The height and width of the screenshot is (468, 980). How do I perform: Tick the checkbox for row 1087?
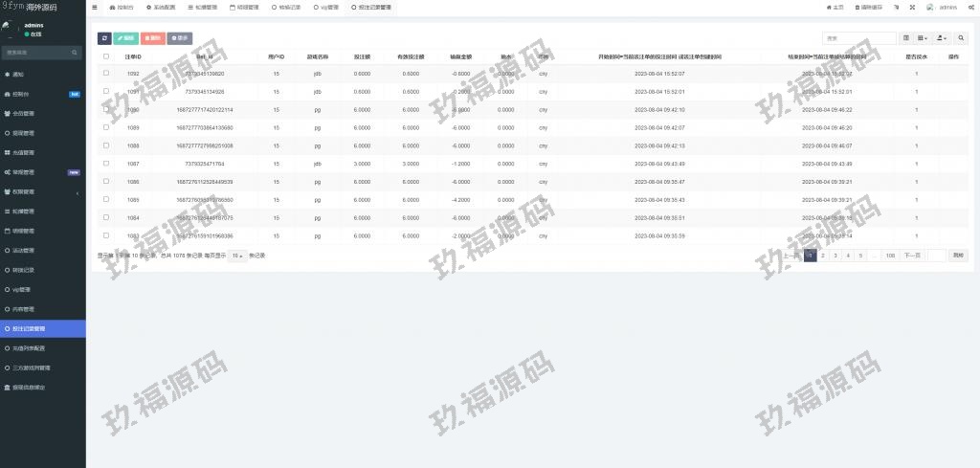(x=105, y=164)
